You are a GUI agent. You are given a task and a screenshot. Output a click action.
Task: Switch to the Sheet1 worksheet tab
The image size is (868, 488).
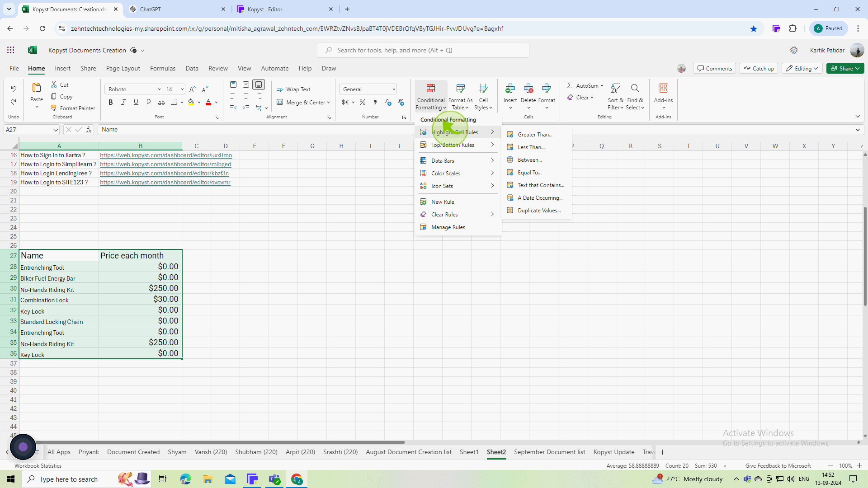(469, 452)
